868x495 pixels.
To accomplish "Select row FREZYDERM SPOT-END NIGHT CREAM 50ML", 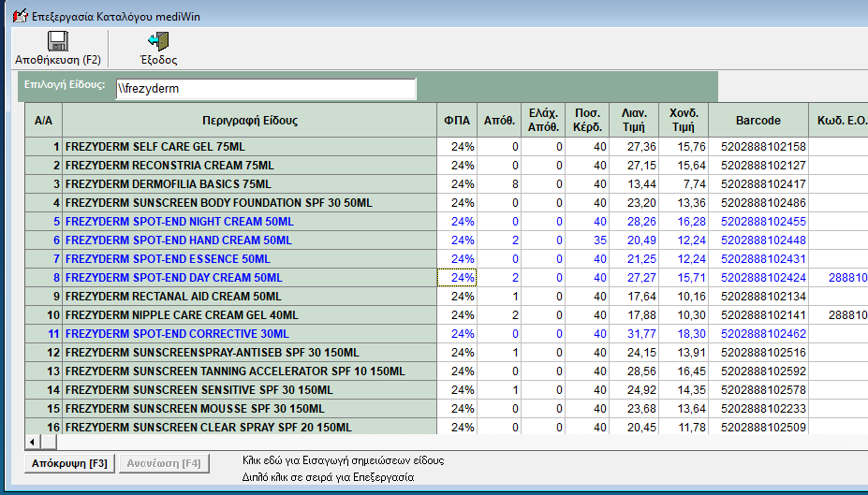I will (250, 222).
